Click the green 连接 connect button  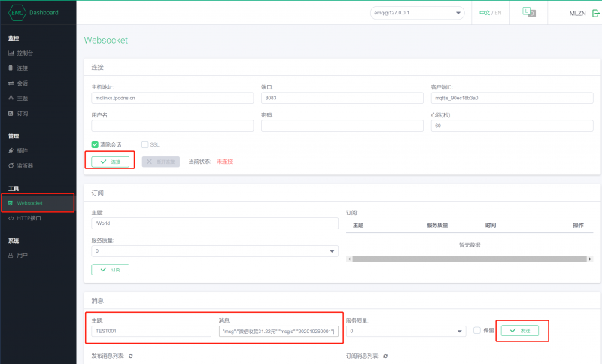pos(111,162)
